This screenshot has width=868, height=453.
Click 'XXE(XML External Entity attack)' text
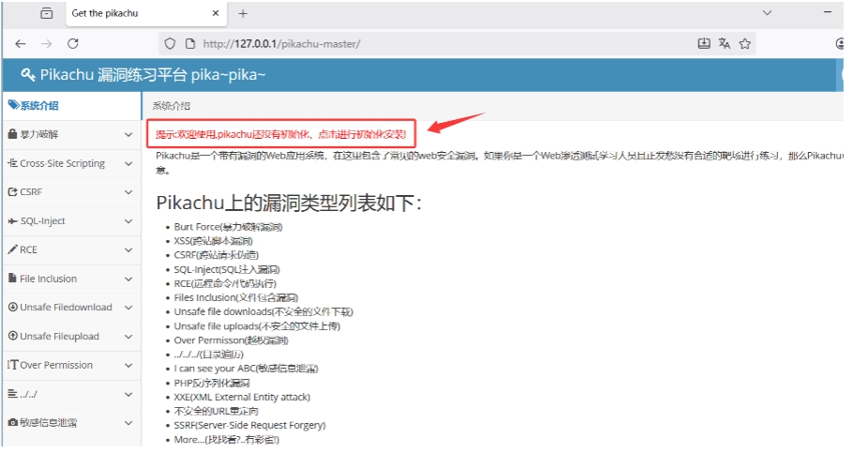(242, 397)
